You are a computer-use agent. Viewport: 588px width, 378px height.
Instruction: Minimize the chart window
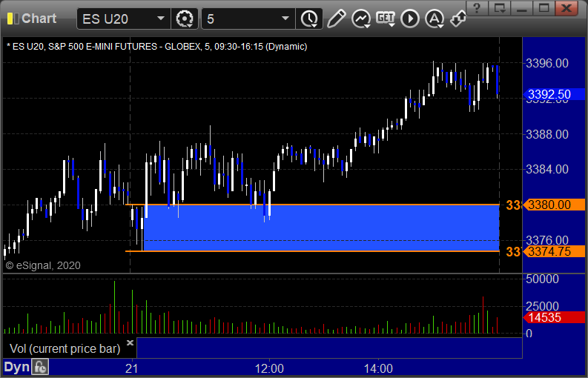[521, 7]
